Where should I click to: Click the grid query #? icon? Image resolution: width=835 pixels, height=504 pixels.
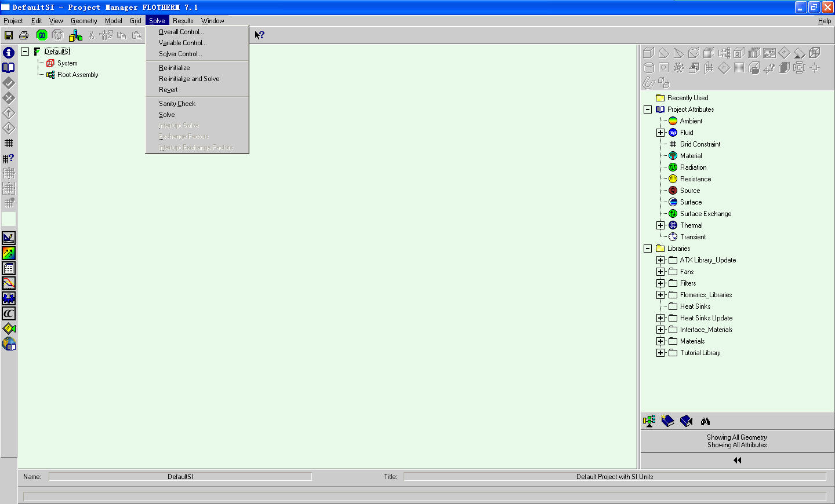point(9,158)
